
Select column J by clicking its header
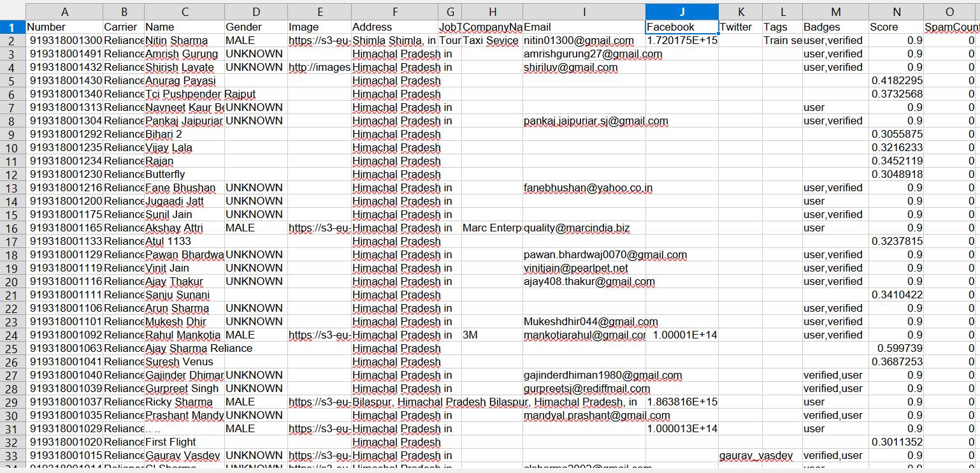tap(682, 11)
